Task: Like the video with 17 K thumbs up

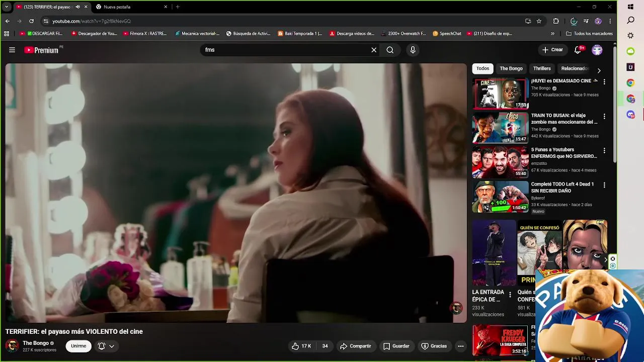Action: [x=301, y=346]
